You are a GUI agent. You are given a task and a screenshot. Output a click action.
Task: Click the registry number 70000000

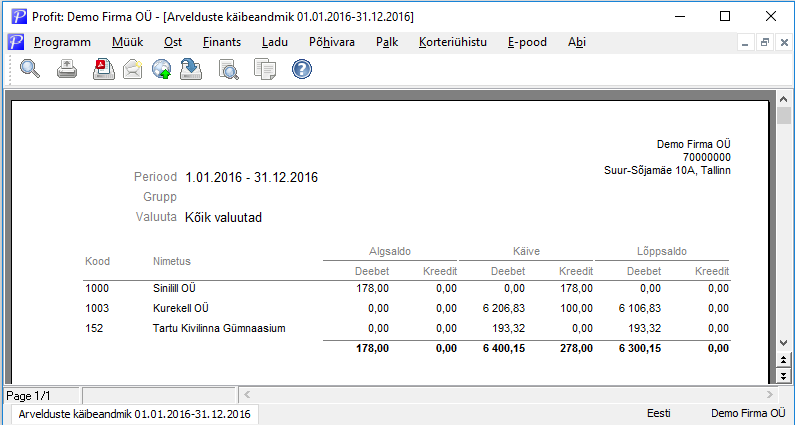pos(707,157)
